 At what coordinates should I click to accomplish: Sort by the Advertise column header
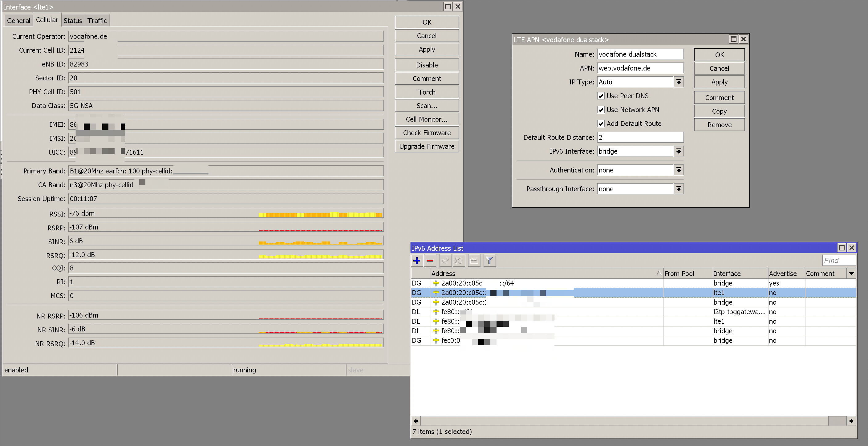(786, 274)
